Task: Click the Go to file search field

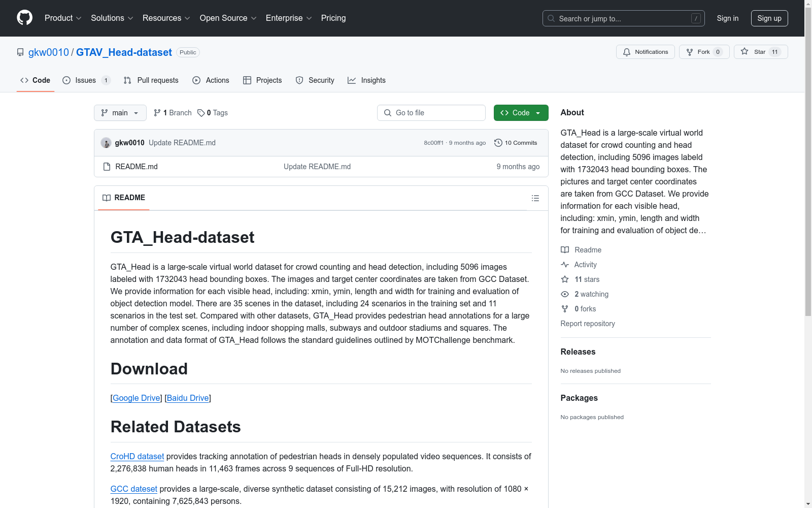Action: 431,113
